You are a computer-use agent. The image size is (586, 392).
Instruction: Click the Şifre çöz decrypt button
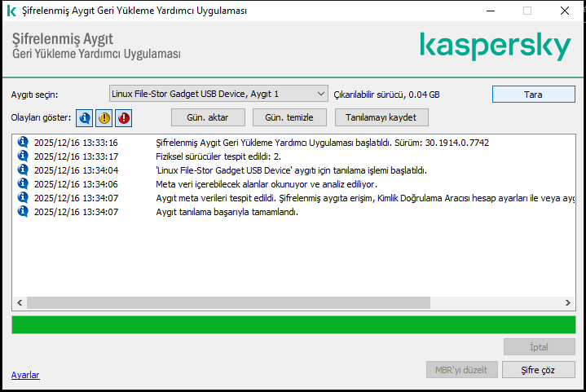[x=538, y=369]
